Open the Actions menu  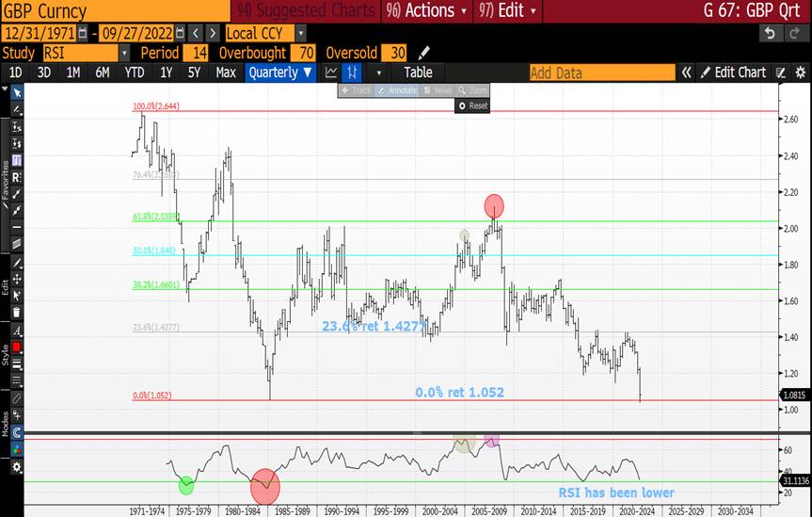[x=427, y=11]
